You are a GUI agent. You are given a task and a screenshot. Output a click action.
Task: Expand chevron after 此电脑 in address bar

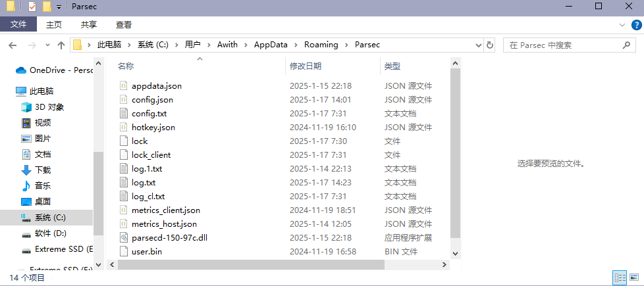pos(129,45)
